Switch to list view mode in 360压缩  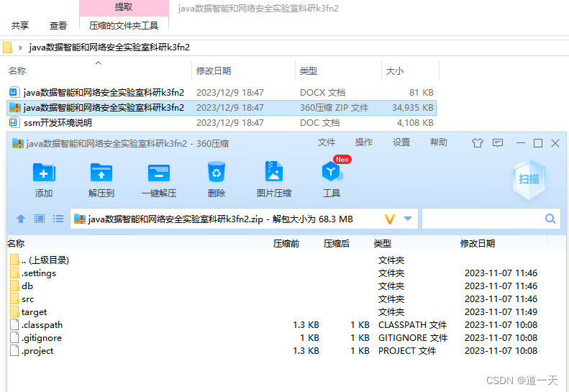(x=58, y=219)
